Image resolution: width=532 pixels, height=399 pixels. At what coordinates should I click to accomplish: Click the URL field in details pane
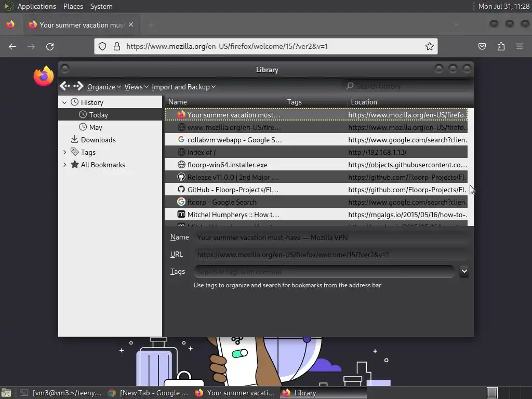click(331, 255)
